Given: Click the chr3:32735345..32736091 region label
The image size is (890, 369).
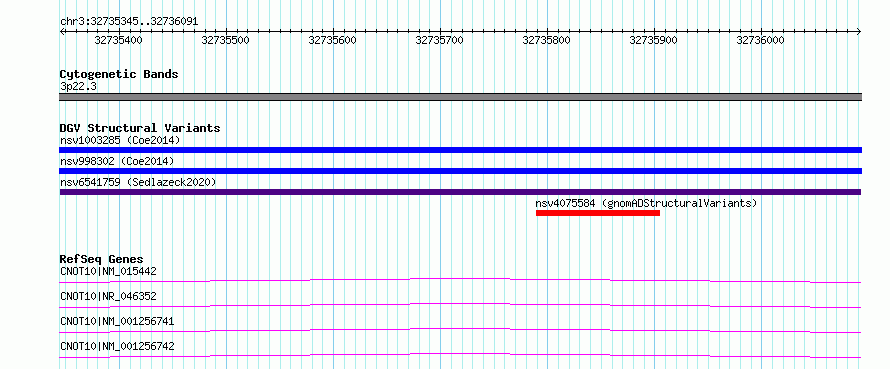Looking at the screenshot, I should click(x=129, y=21).
